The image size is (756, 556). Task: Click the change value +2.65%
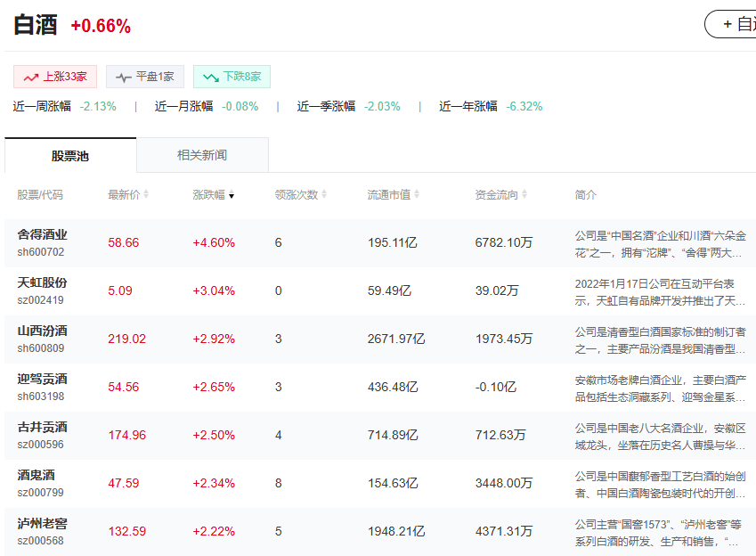point(214,387)
